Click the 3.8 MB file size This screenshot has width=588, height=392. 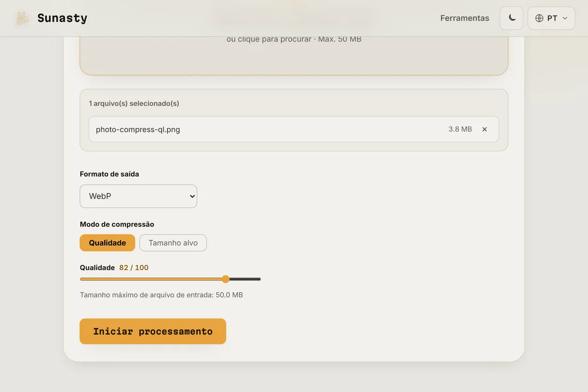click(460, 129)
